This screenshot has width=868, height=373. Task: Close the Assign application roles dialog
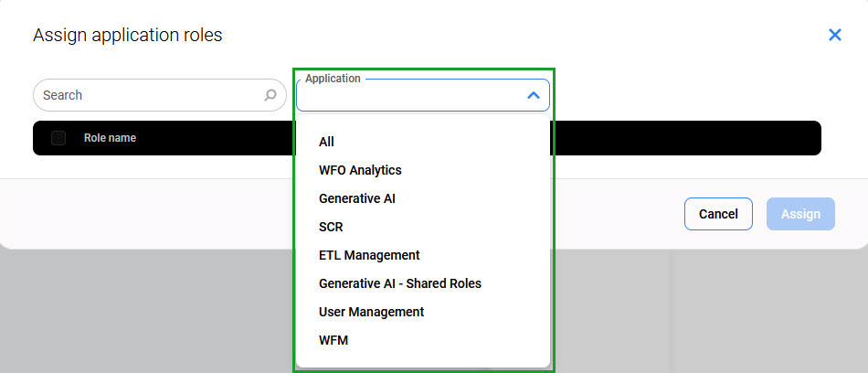tap(834, 35)
